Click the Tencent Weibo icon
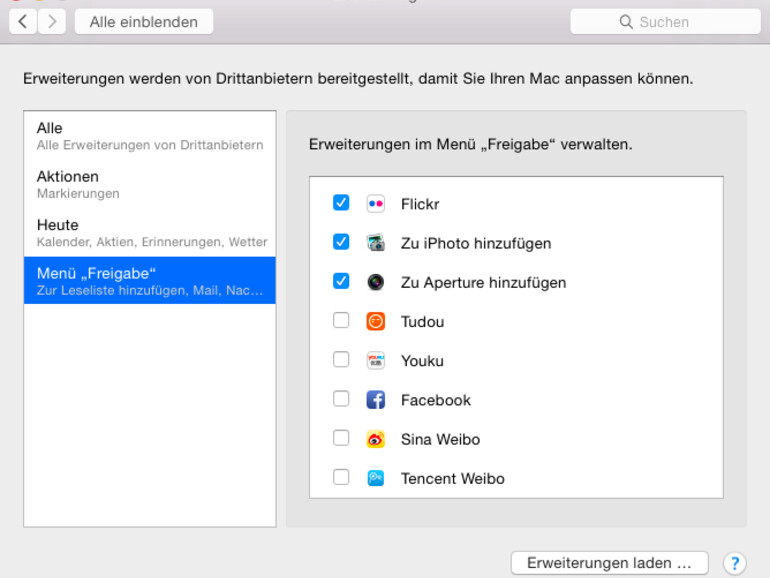The height and width of the screenshot is (578, 770). (x=376, y=478)
